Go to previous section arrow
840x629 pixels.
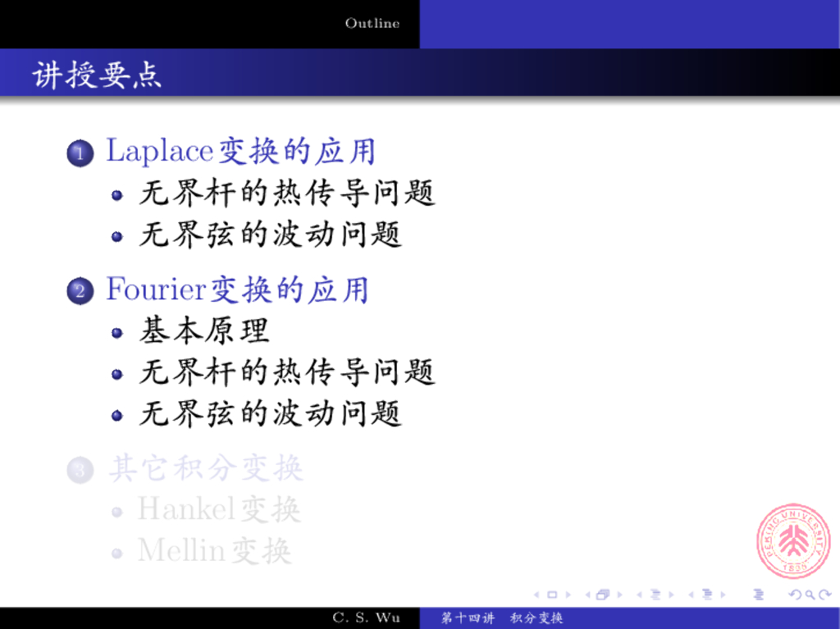point(691,595)
